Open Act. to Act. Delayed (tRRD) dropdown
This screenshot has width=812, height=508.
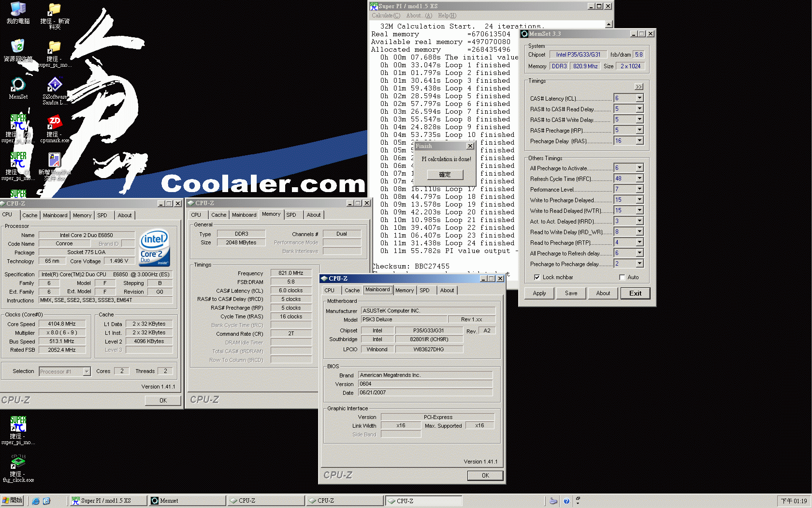pyautogui.click(x=639, y=221)
